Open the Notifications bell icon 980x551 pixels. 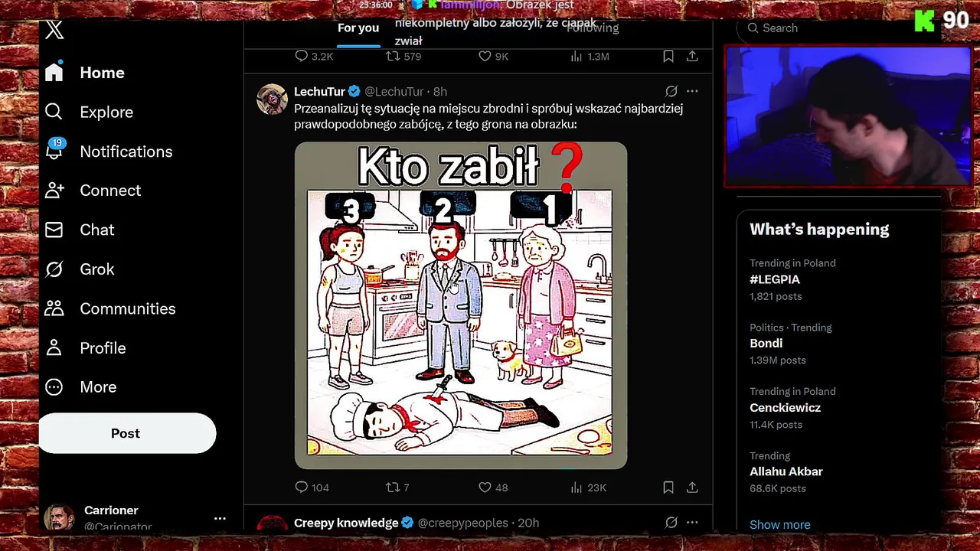click(54, 151)
